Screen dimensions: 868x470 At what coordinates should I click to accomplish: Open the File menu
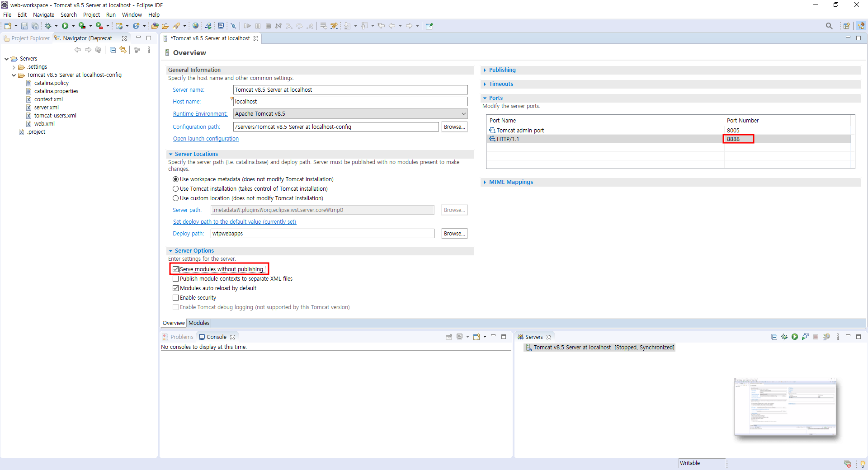[x=7, y=14]
